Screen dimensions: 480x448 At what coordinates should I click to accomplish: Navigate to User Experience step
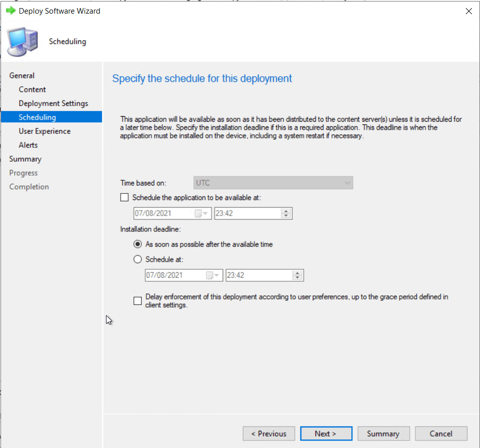[44, 131]
